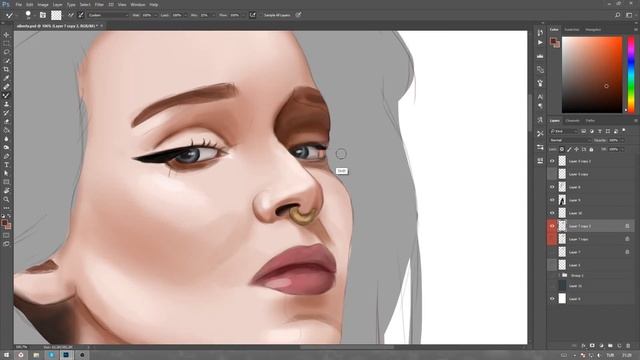Click the Windows Start button
The height and width of the screenshot is (360, 640).
point(6,355)
